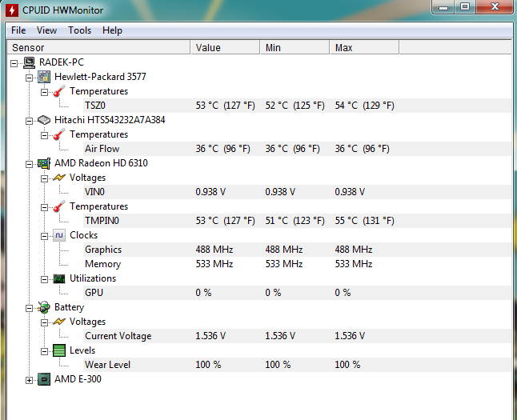Screen dimensions: 517x420
Task: Select the Memory clock row
Action: tap(297, 264)
